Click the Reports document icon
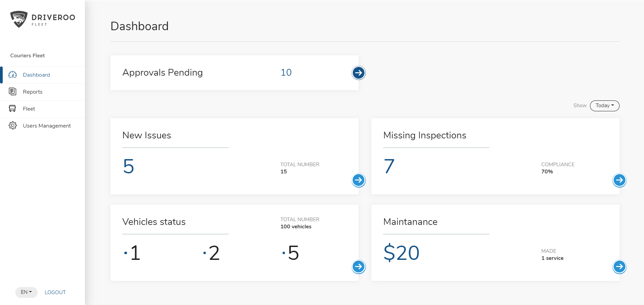The width and height of the screenshot is (644, 305). tap(13, 92)
